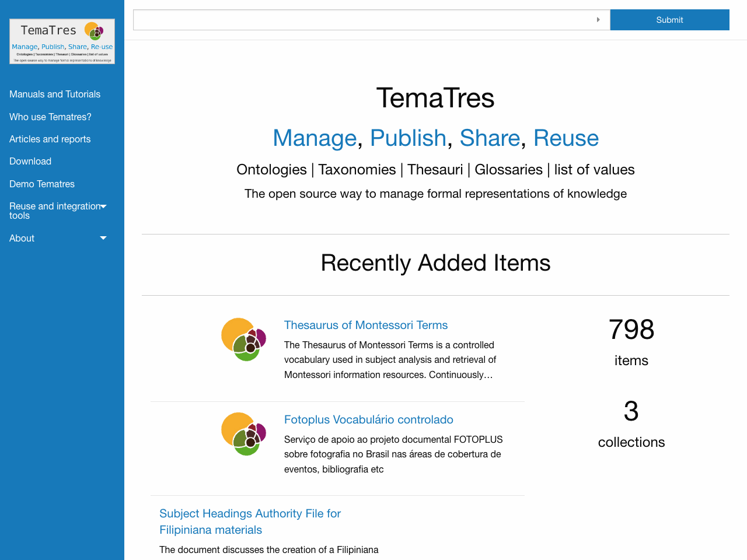Open Demo Tematres
Viewport: 747px width, 560px height.
tap(41, 184)
